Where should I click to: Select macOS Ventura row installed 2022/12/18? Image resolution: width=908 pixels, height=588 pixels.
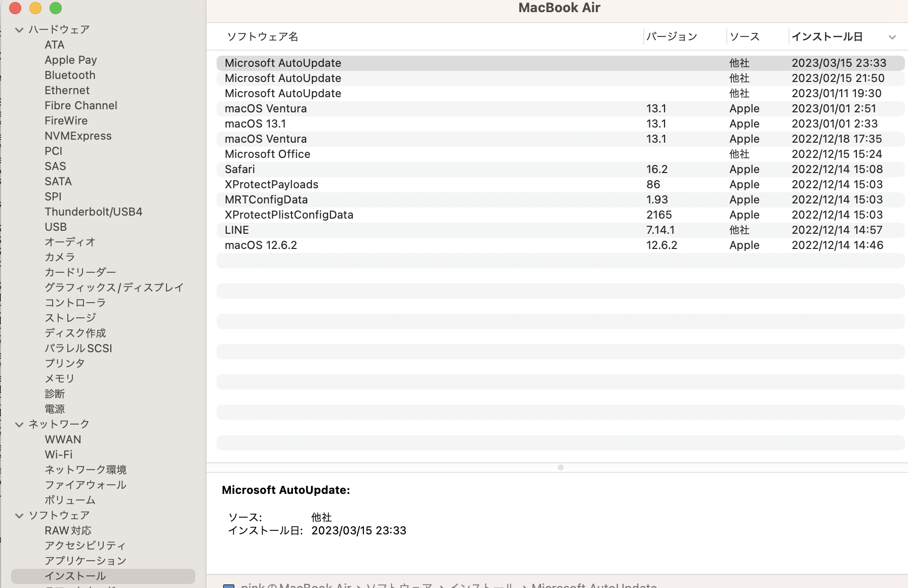pos(560,139)
